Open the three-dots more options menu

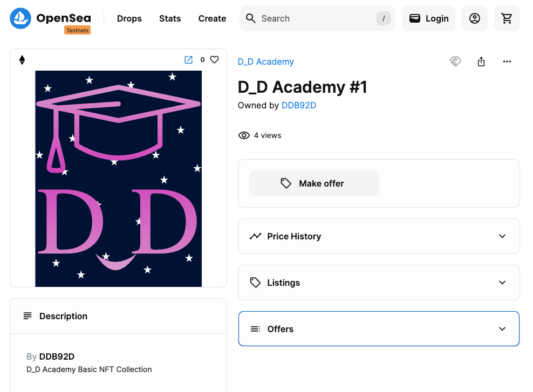point(507,61)
